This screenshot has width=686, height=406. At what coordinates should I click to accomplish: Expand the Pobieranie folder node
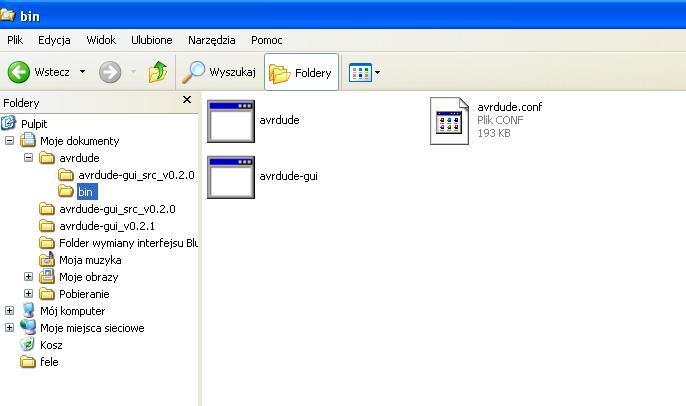[x=28, y=294]
